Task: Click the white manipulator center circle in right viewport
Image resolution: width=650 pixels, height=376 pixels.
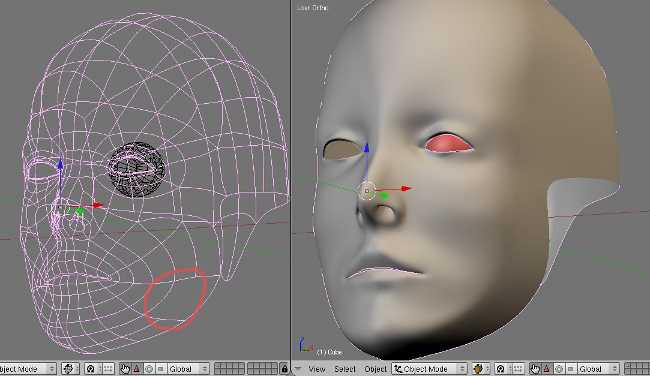Action: coord(367,191)
